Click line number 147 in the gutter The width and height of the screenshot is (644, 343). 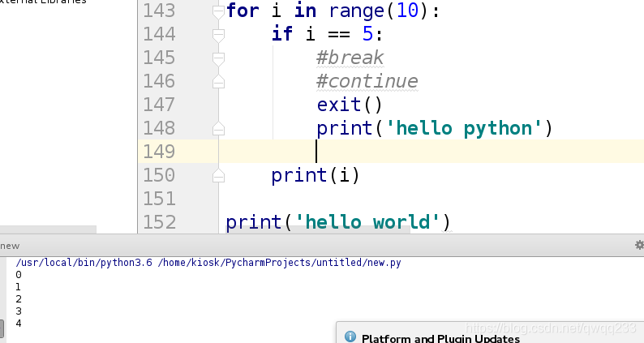click(x=159, y=105)
